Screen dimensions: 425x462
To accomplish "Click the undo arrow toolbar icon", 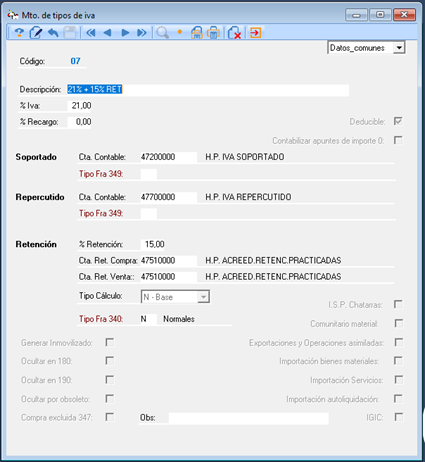I will [x=53, y=33].
